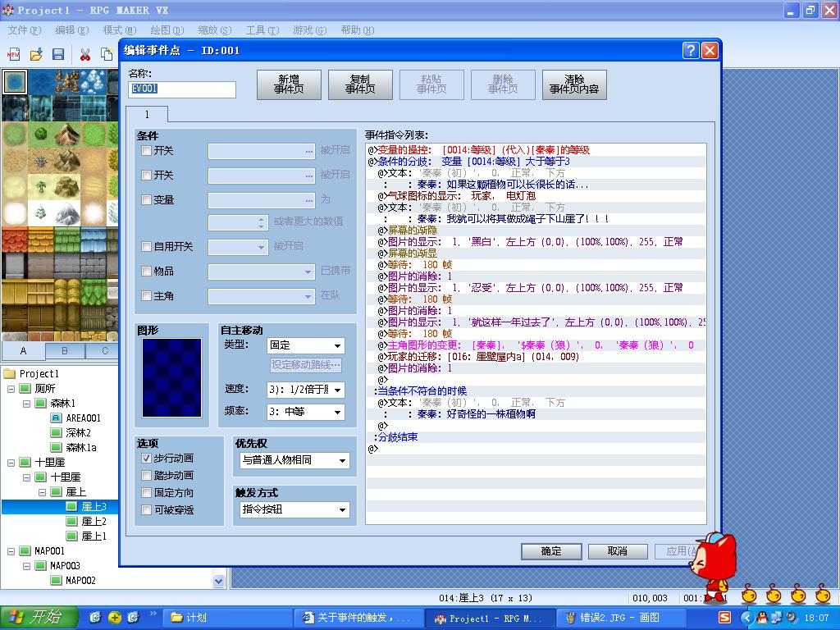
Task: Open the 游戏(G) menu
Action: point(309,30)
